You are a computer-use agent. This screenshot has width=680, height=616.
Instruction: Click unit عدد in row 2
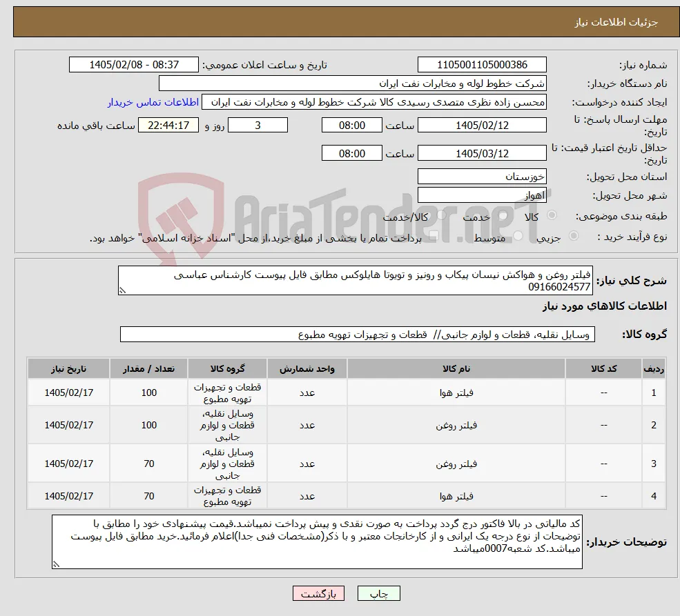[x=307, y=426]
